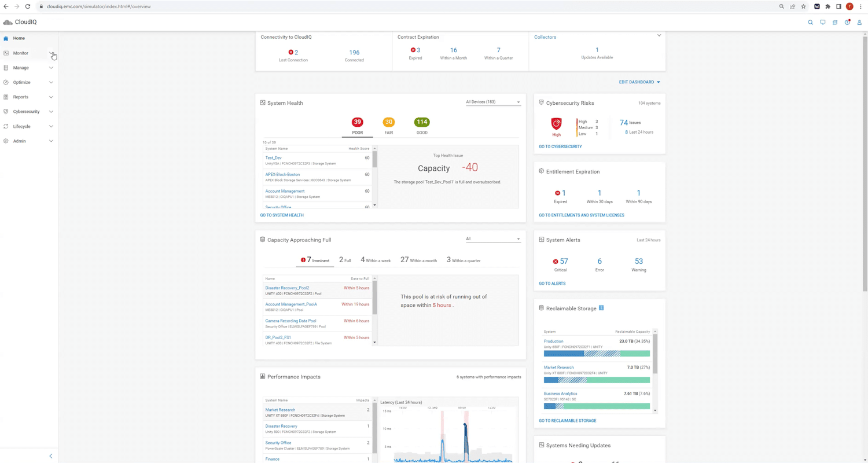Click the browser share page icon
Image resolution: width=868 pixels, height=463 pixels.
tap(792, 6)
